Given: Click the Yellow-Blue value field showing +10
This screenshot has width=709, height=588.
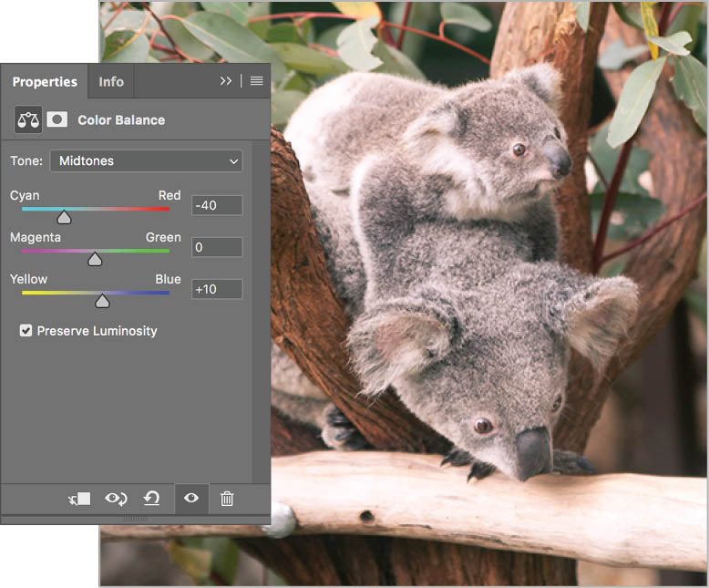Looking at the screenshot, I should (217, 290).
